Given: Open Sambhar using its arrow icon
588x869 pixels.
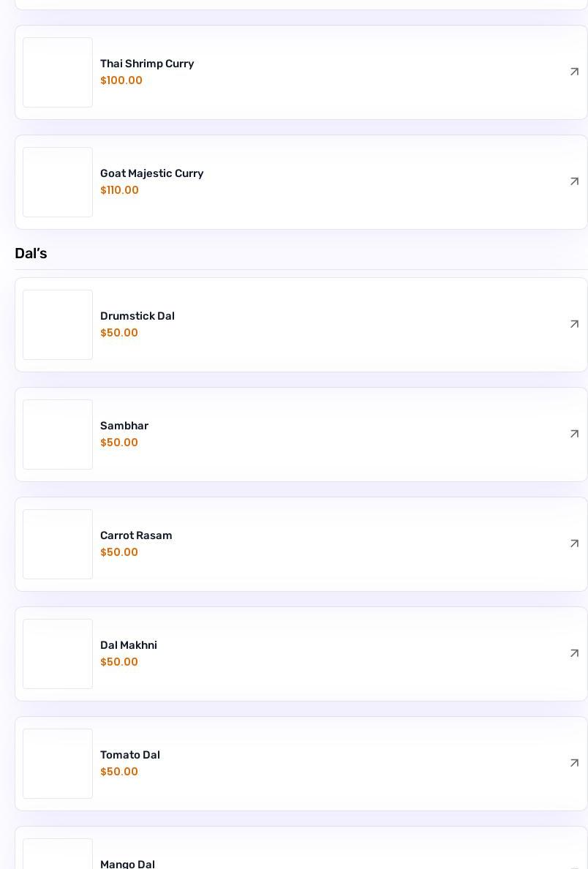Looking at the screenshot, I should [574, 434].
